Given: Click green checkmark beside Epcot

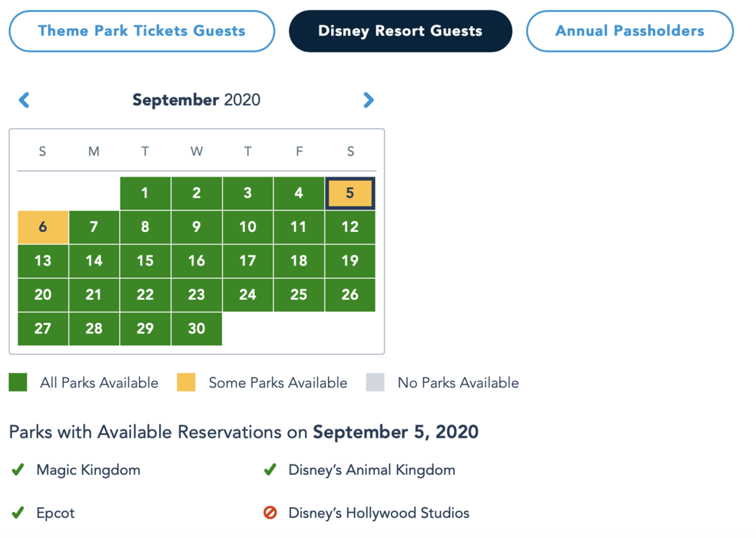Looking at the screenshot, I should 18,513.
